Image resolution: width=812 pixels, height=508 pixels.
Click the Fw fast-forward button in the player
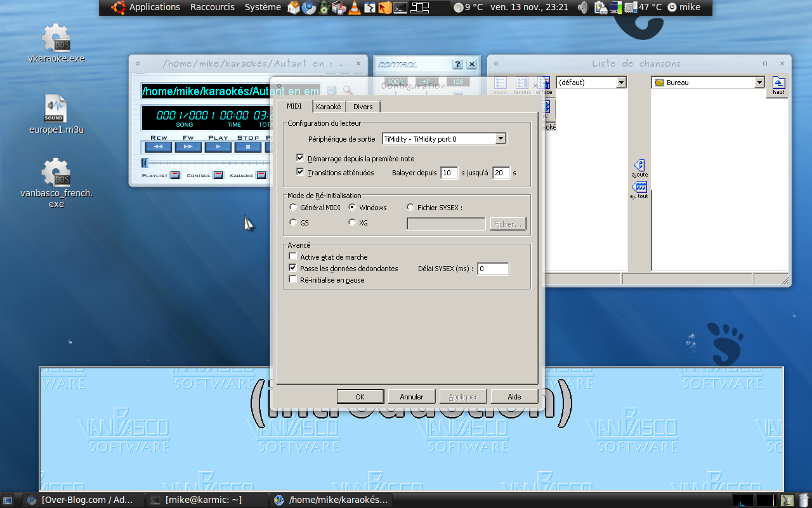(188, 147)
